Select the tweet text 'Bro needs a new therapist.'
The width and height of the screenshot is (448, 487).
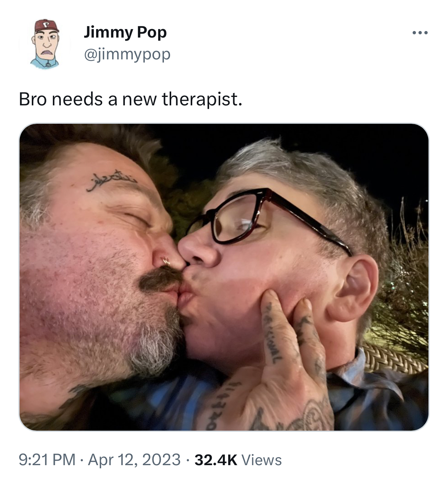click(x=131, y=99)
